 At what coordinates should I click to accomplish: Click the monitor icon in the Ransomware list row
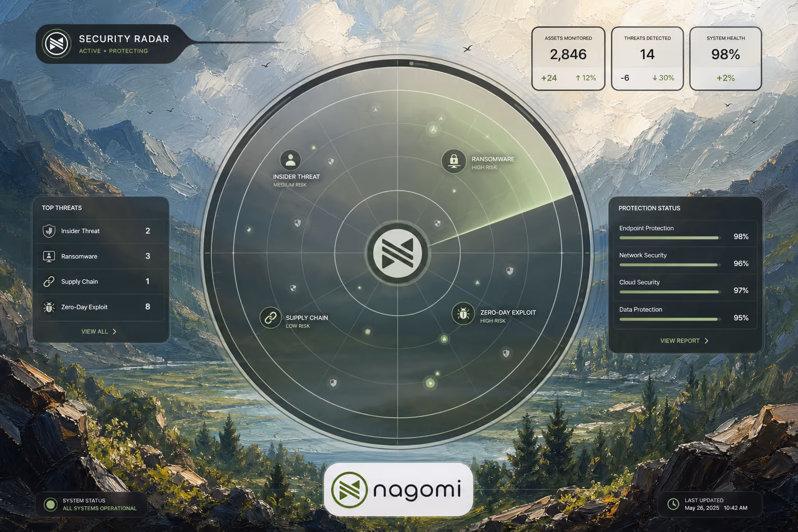pos(49,256)
